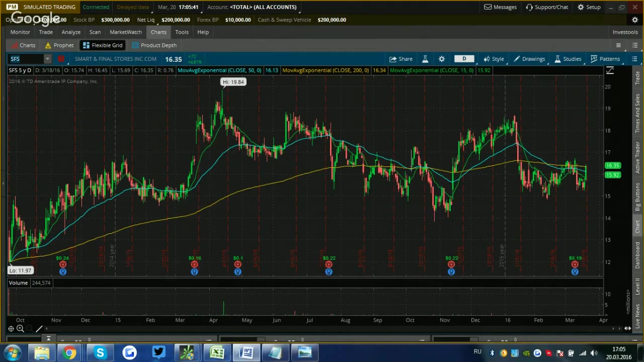Image resolution: width=644 pixels, height=362 pixels.
Task: Open the Studies dropdown menu
Action: click(568, 59)
